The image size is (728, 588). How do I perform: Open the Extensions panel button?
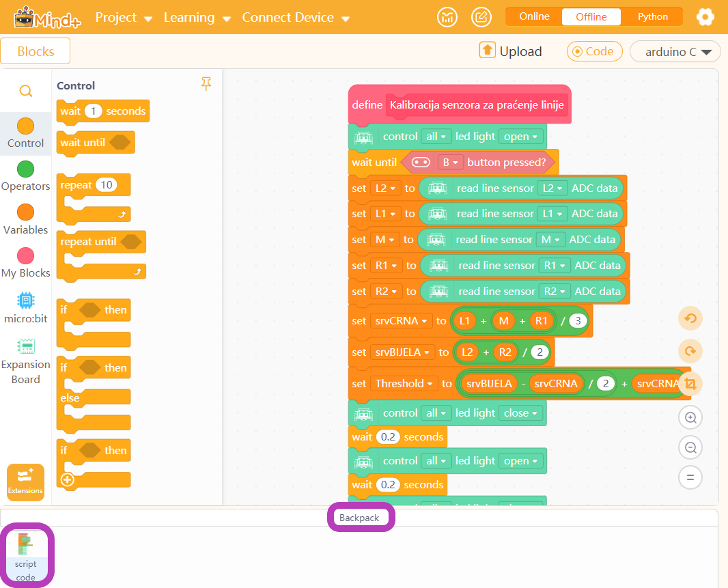25,483
